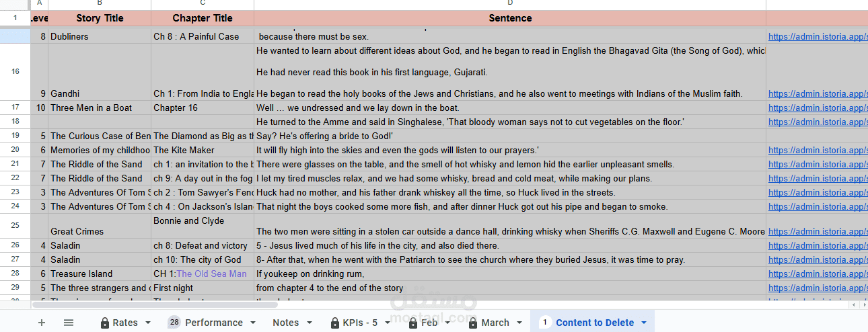Click the comment badge showing 1 on Content to Delete

click(544, 323)
